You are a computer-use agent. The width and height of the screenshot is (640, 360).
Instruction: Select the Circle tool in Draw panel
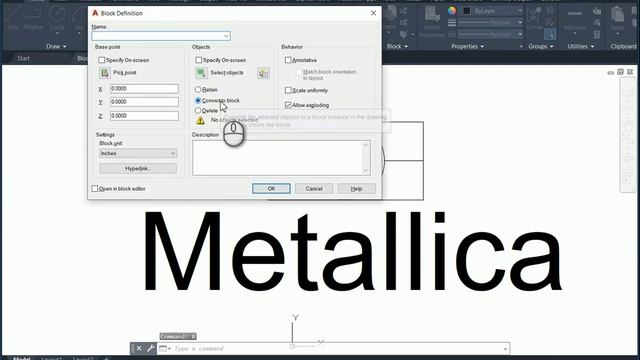tap(57, 18)
